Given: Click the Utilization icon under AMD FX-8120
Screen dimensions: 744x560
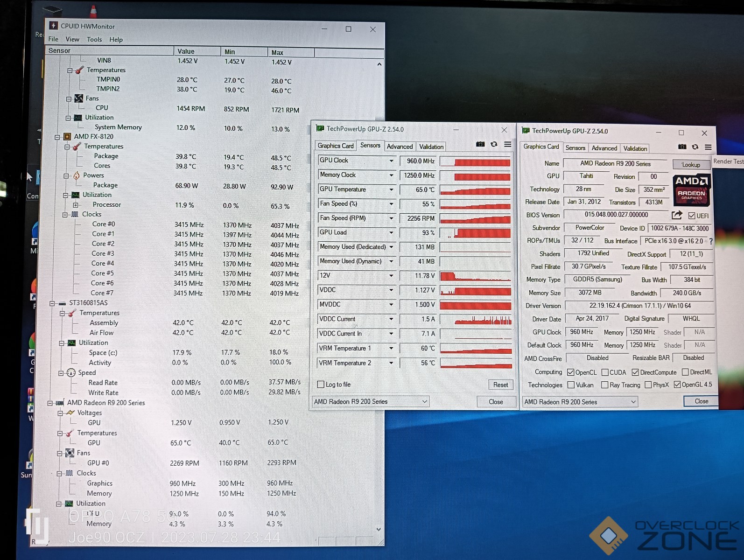Looking at the screenshot, I should tap(75, 195).
